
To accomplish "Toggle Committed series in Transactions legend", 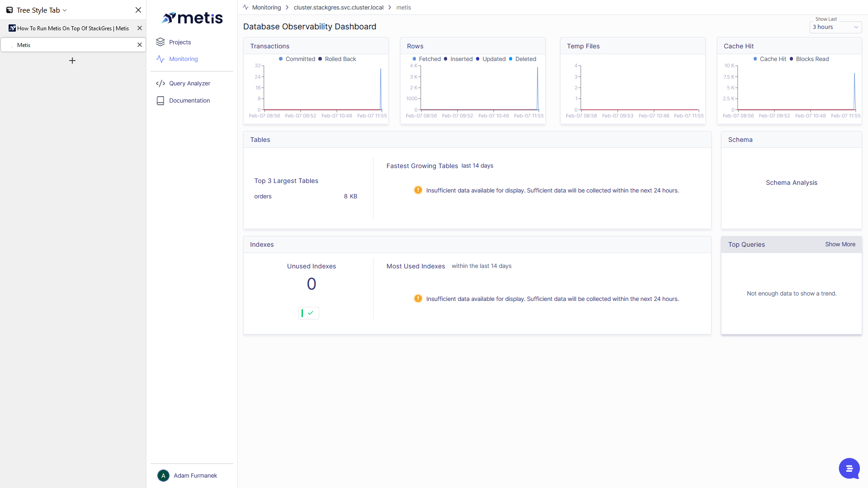I will pos(297,59).
